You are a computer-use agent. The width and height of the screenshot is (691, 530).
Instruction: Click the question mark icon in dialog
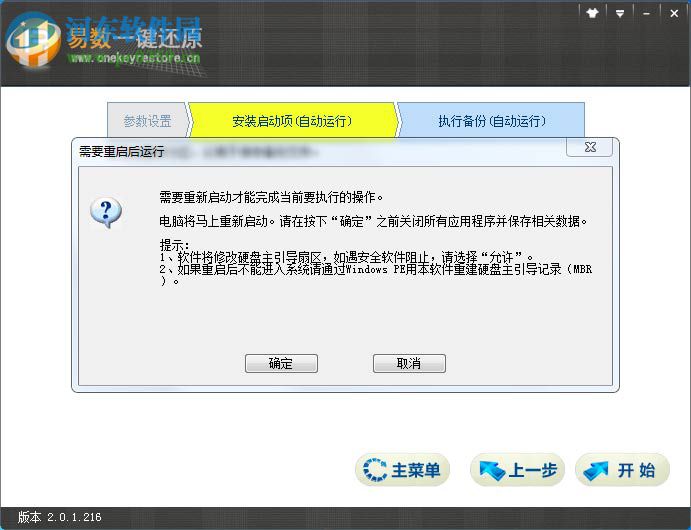(106, 212)
